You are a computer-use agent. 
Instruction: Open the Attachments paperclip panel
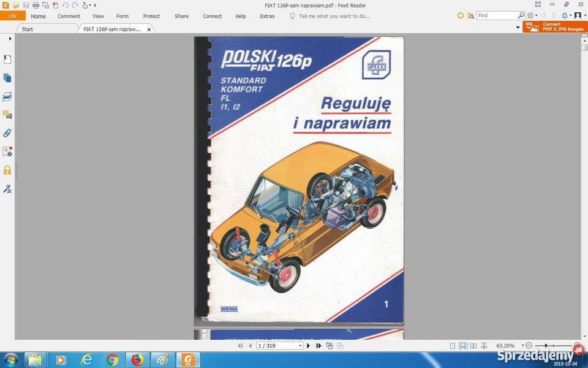point(7,133)
